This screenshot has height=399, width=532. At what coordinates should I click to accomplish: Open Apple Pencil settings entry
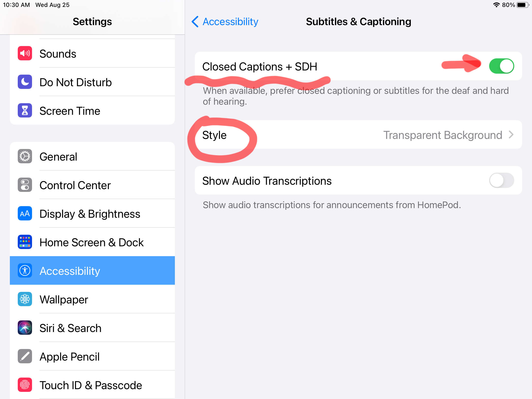click(x=92, y=356)
